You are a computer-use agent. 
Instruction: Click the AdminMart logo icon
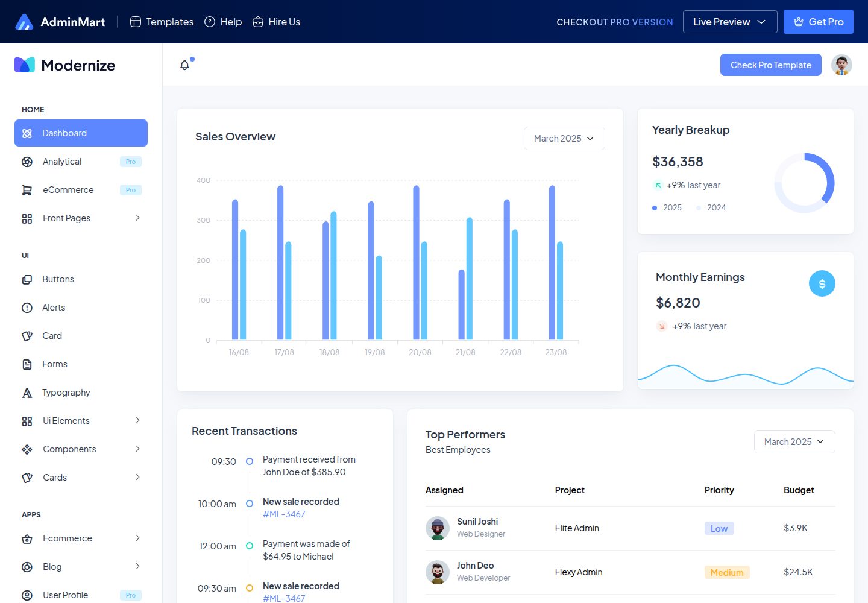point(24,22)
